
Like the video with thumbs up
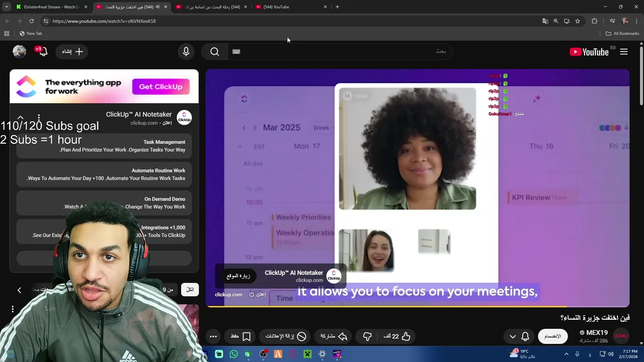coord(397,336)
